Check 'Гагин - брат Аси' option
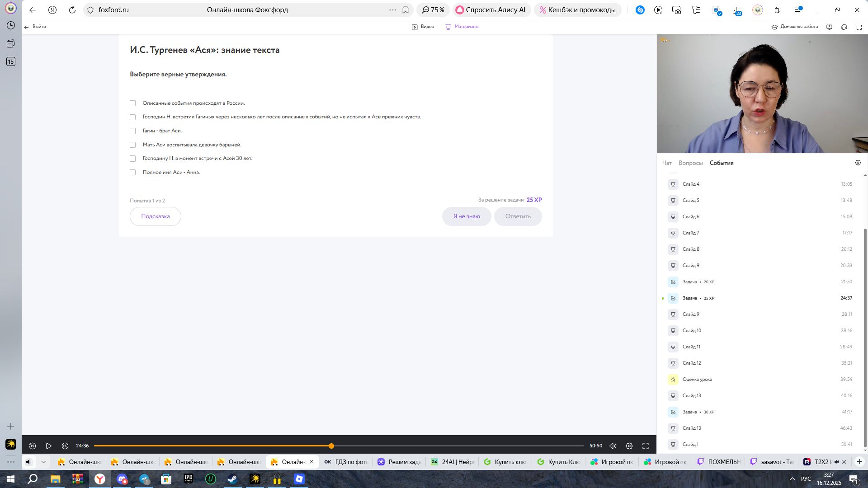 [132, 131]
